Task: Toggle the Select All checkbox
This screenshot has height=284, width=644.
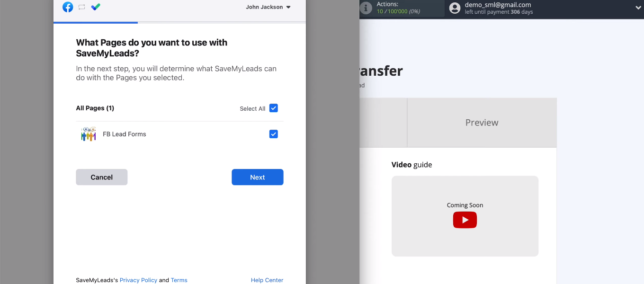Action: point(273,108)
